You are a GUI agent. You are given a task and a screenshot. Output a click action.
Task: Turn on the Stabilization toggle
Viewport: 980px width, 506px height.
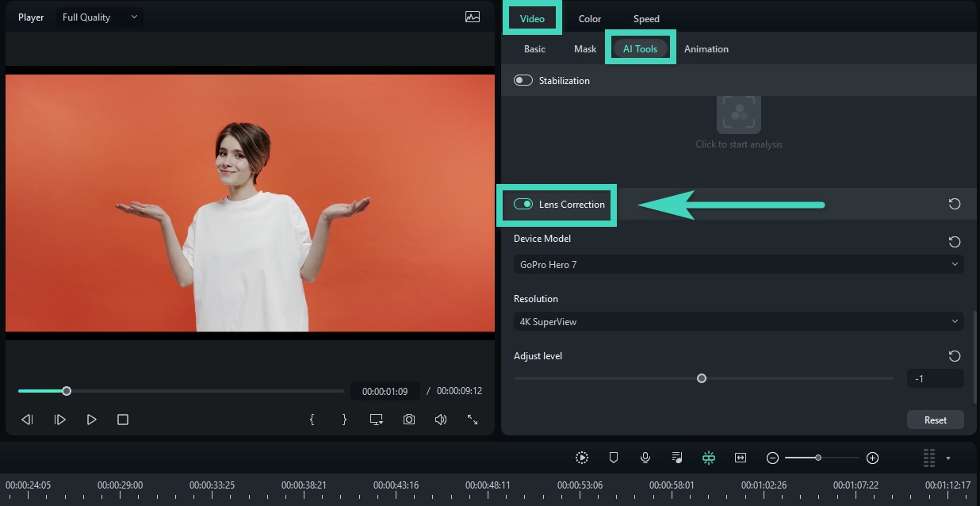tap(523, 80)
